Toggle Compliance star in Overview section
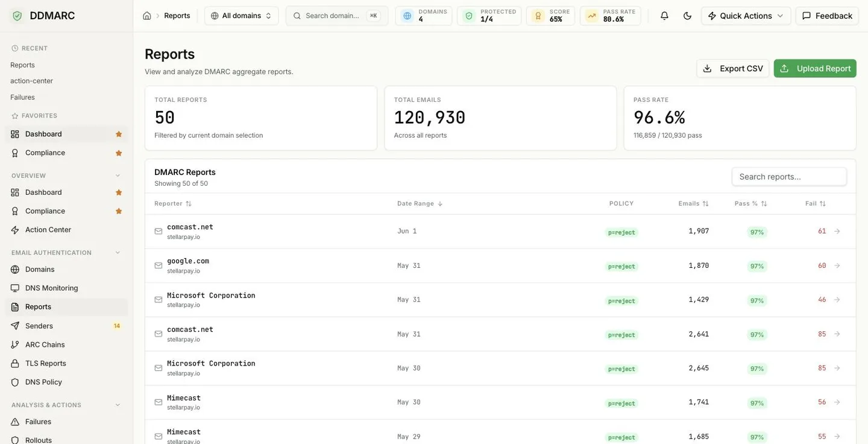 tap(119, 211)
